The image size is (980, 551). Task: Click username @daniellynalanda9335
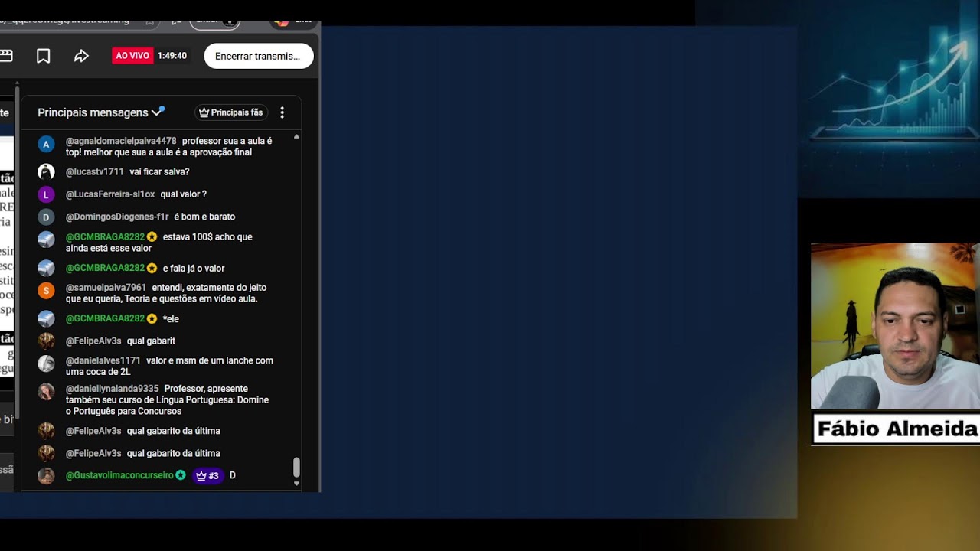pos(112,389)
